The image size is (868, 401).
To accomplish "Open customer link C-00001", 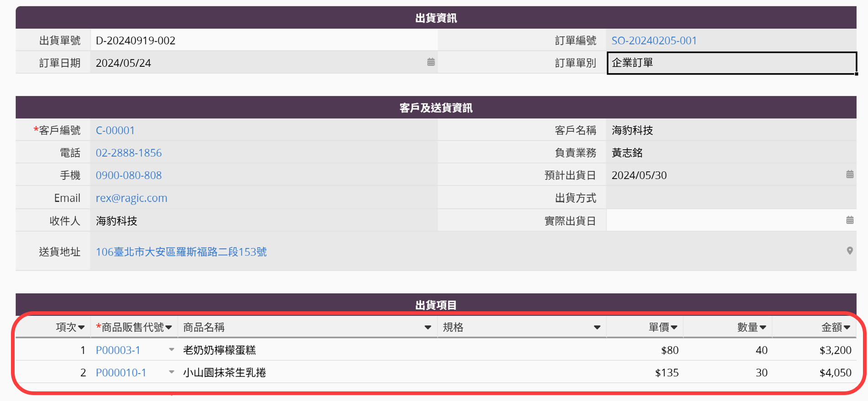I will [115, 130].
